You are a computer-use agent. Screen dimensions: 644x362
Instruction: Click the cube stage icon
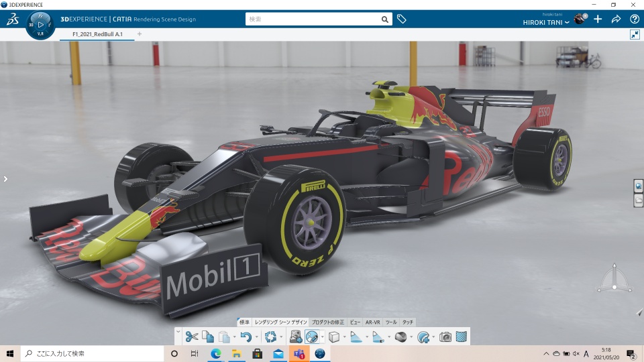coord(334,337)
